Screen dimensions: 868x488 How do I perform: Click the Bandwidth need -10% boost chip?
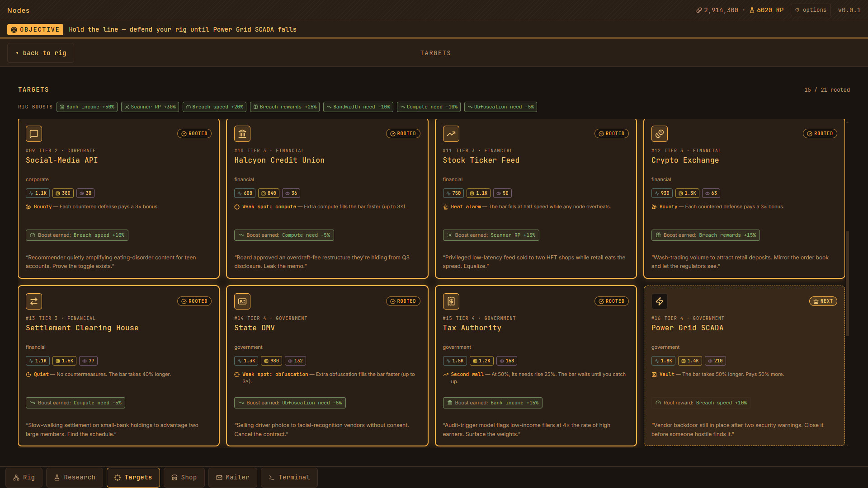click(x=358, y=107)
